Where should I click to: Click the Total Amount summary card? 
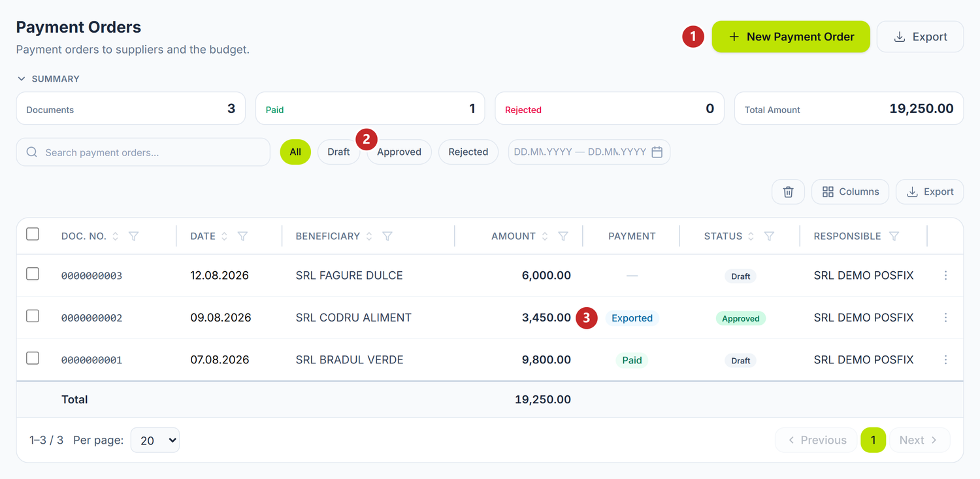(x=849, y=108)
